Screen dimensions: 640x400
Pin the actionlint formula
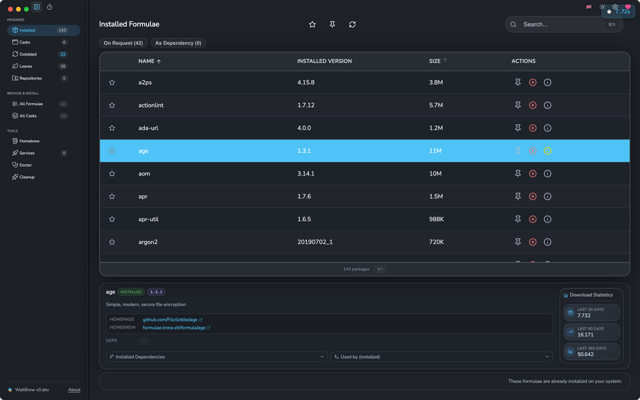(518, 105)
